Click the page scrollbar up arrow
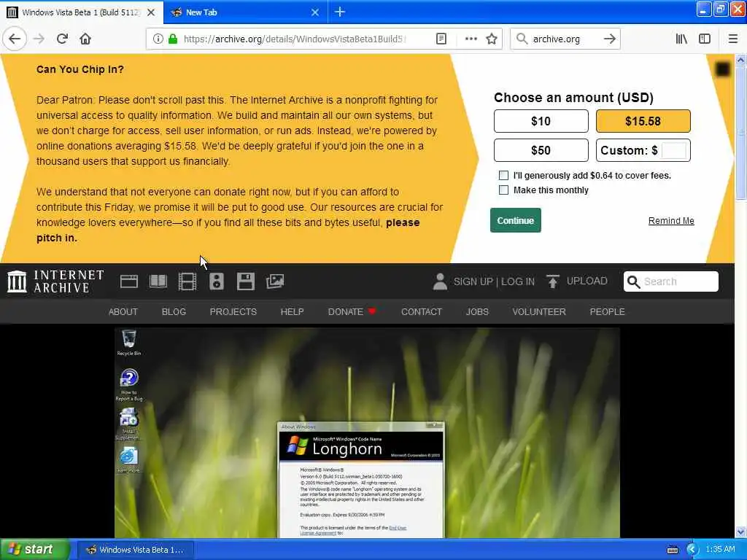 [740, 60]
